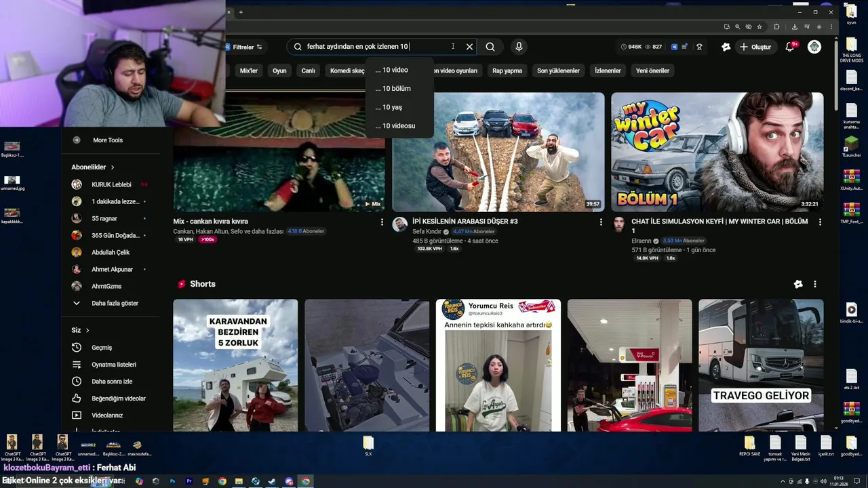Open Chrome three-dot menu
Image resolution: width=868 pixels, height=488 pixels.
click(x=831, y=27)
